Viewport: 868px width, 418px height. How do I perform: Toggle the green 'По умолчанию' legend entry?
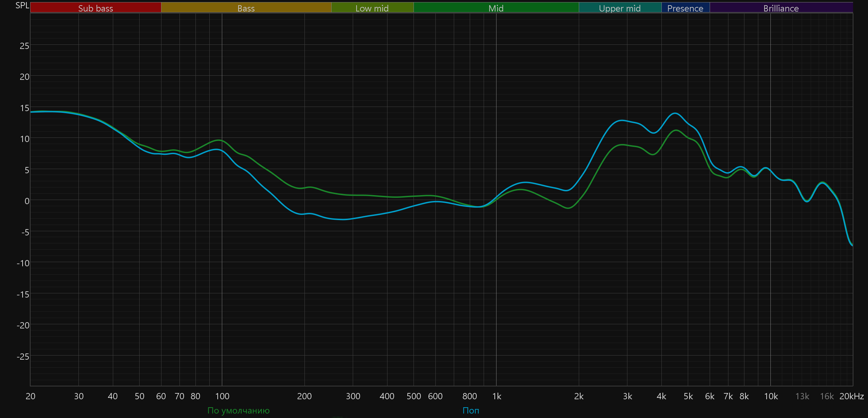pos(238,410)
